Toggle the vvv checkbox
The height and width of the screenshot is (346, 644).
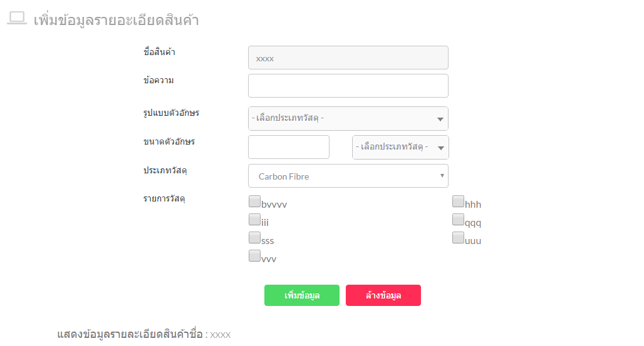[x=254, y=256]
